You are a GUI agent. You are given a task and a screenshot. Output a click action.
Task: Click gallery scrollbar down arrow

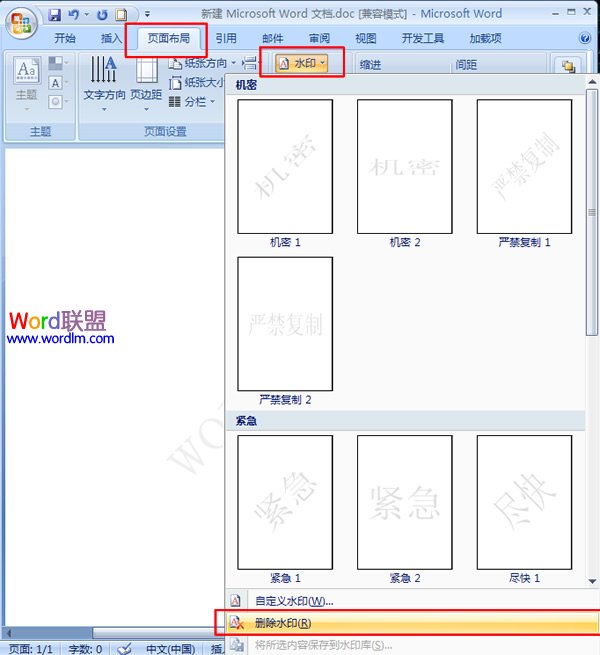[x=592, y=581]
